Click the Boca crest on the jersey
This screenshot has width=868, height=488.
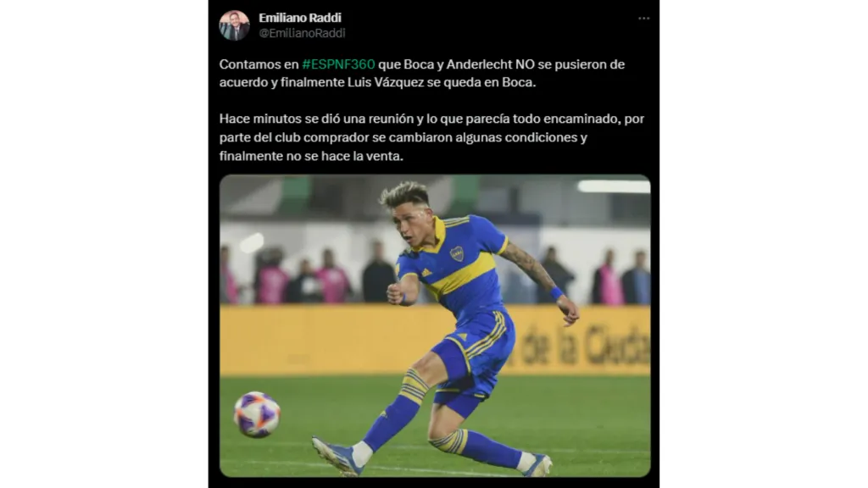click(457, 253)
